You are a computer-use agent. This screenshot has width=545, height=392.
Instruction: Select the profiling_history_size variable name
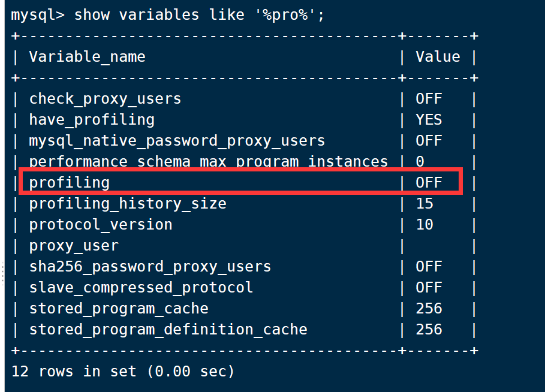coord(128,204)
